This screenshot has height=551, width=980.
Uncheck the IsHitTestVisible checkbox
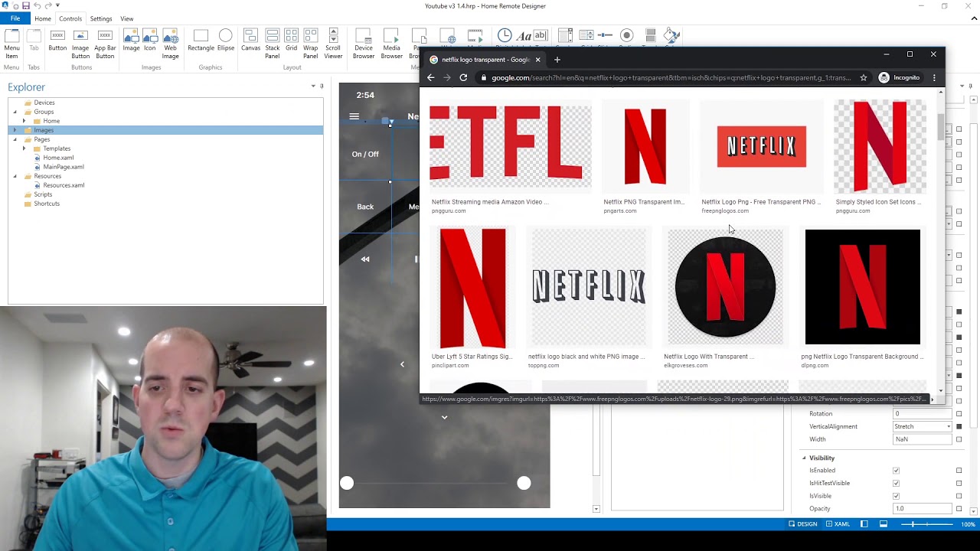(896, 484)
